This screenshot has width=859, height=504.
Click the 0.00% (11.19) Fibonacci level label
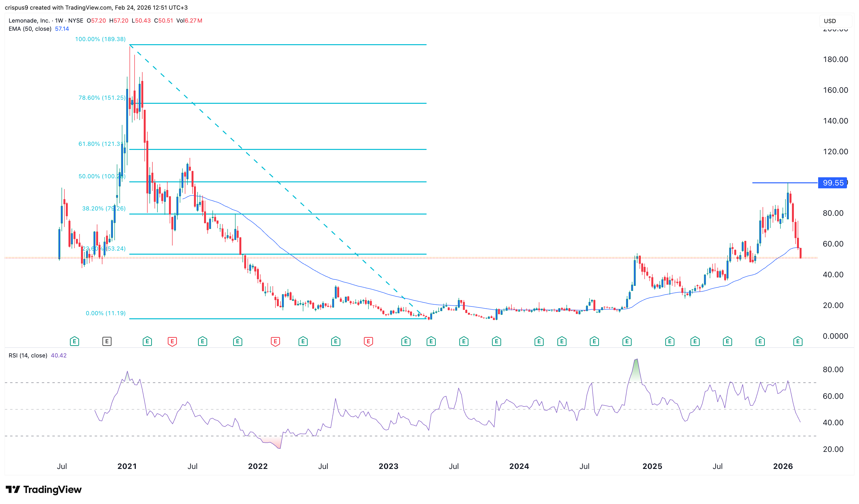[106, 313]
